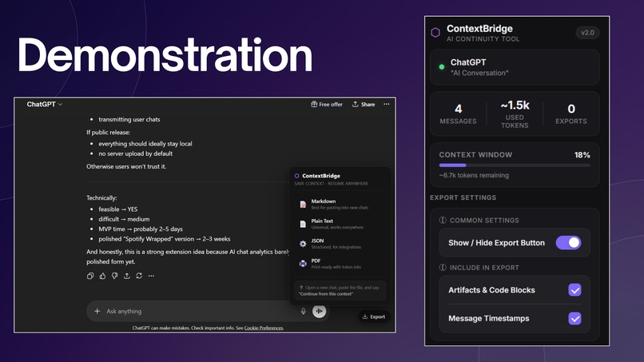Click the Markdown document icon

(x=303, y=205)
